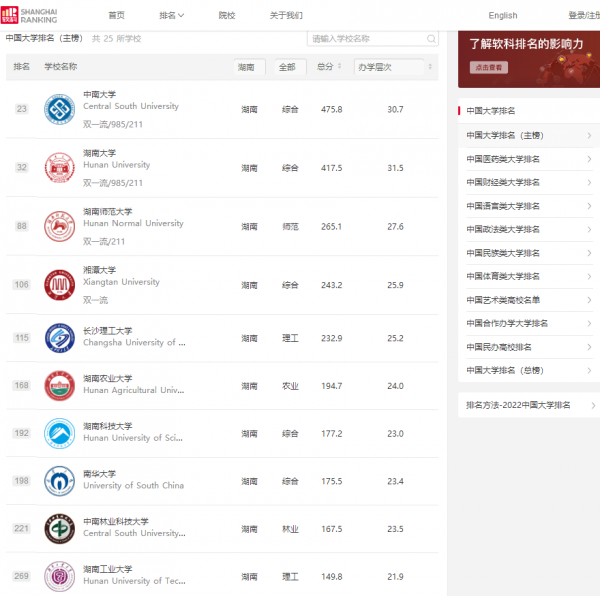This screenshot has width=600, height=596.
Task: Open 湖南工业大学 school name link
Action: click(x=108, y=569)
